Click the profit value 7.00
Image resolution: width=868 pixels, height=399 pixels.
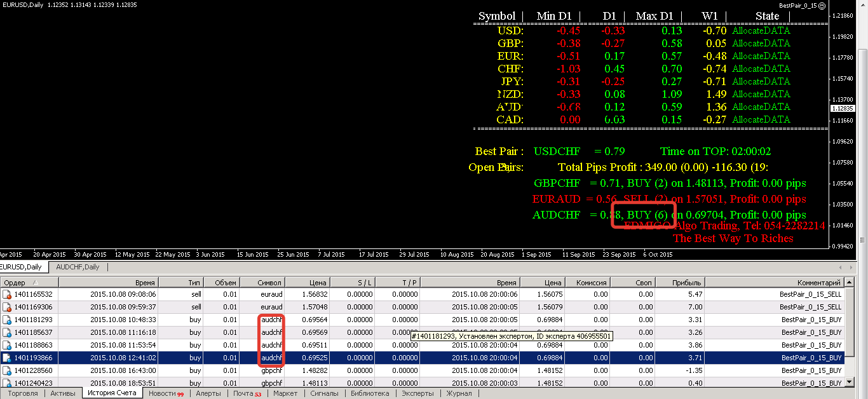(695, 307)
